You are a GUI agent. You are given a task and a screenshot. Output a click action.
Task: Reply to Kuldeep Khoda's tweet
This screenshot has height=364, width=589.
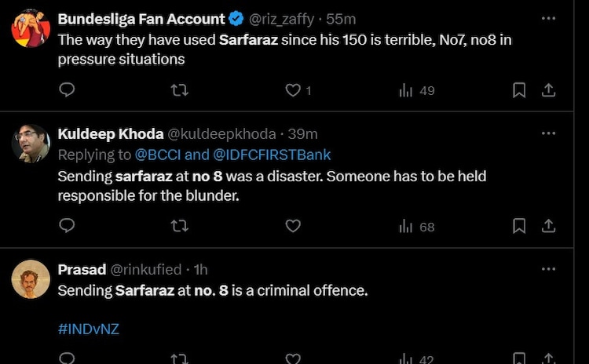pyautogui.click(x=68, y=226)
